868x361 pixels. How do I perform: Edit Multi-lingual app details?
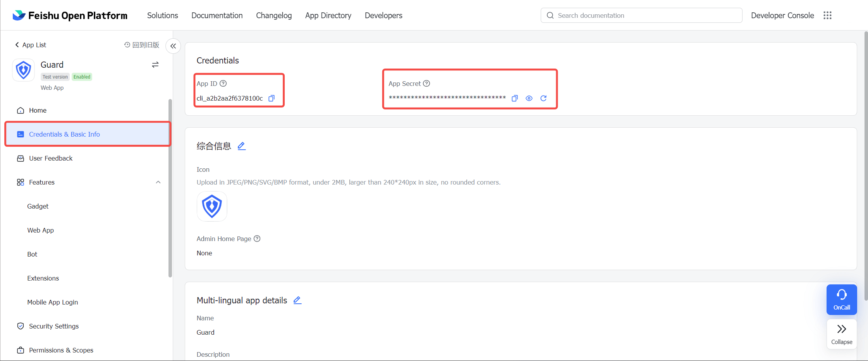point(297,300)
